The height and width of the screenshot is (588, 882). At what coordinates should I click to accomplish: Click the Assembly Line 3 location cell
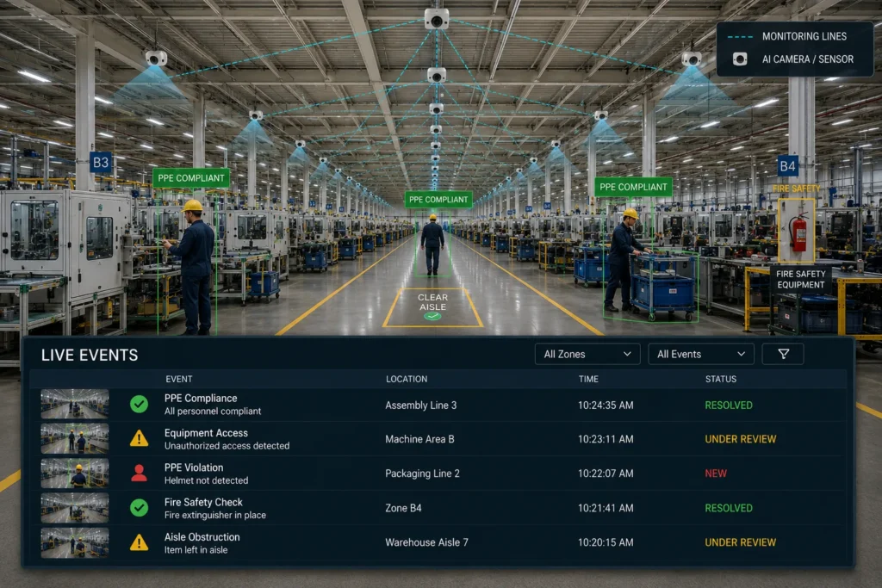pyautogui.click(x=420, y=405)
